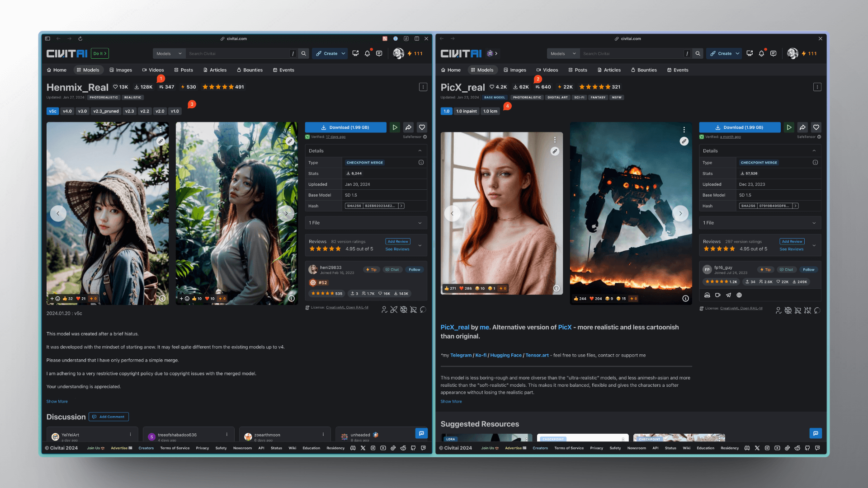Click the info icon in Henmix_Real Type row
The width and height of the screenshot is (868, 488).
[x=421, y=162]
